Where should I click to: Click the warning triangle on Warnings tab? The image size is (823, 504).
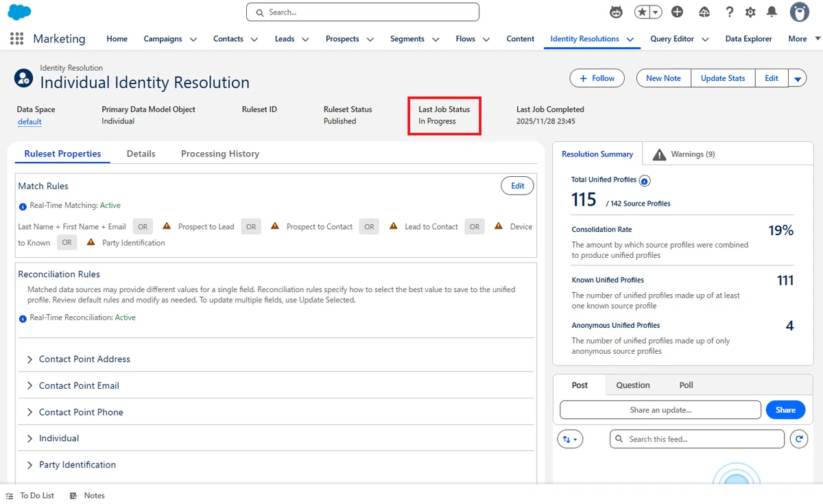tap(659, 154)
